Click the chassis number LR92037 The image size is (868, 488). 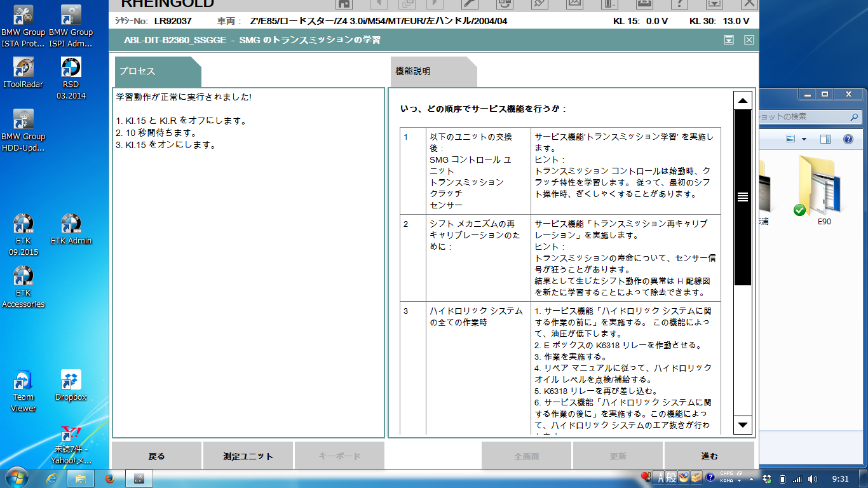pyautogui.click(x=173, y=21)
